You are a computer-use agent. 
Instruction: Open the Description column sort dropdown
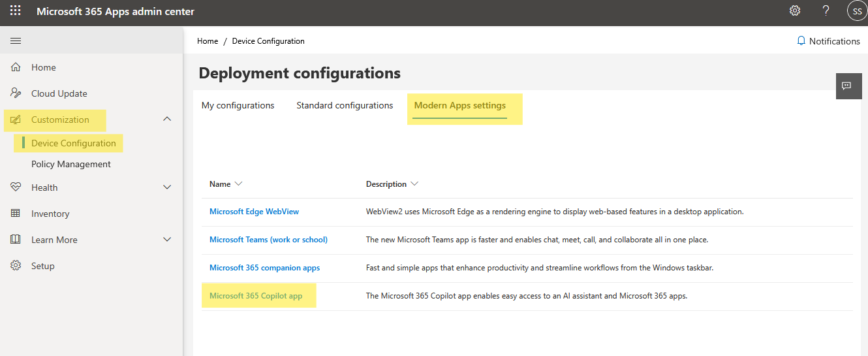414,184
